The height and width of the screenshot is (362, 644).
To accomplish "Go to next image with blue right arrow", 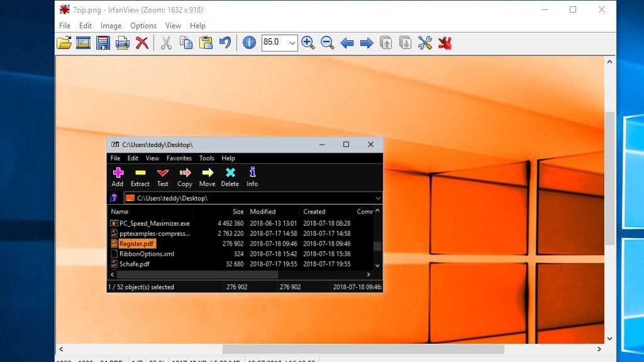I will 367,43.
